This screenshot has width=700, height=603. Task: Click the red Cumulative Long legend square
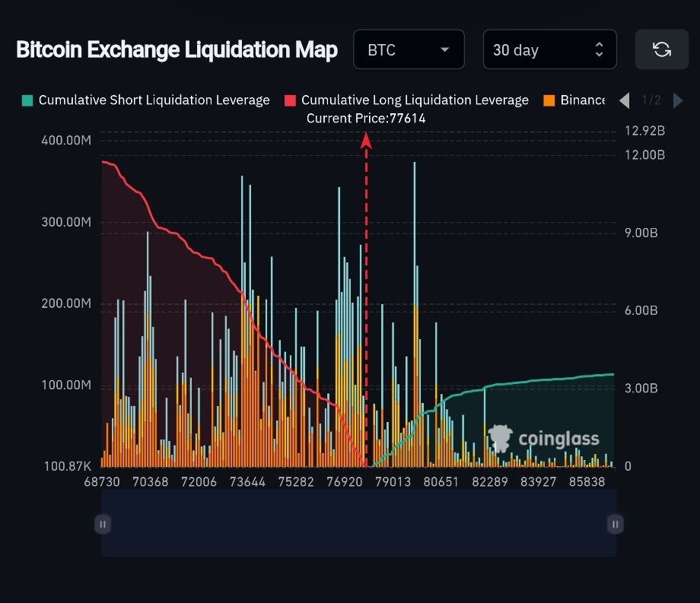coord(290,100)
